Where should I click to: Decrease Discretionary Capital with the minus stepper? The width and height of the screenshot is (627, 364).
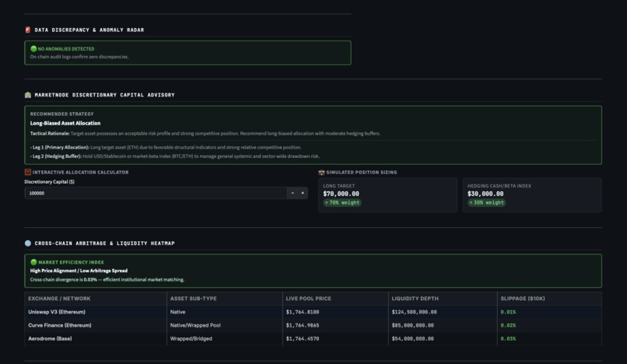click(292, 193)
